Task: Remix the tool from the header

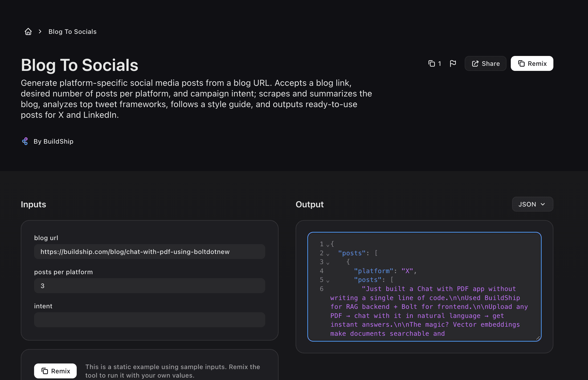Action: click(532, 63)
